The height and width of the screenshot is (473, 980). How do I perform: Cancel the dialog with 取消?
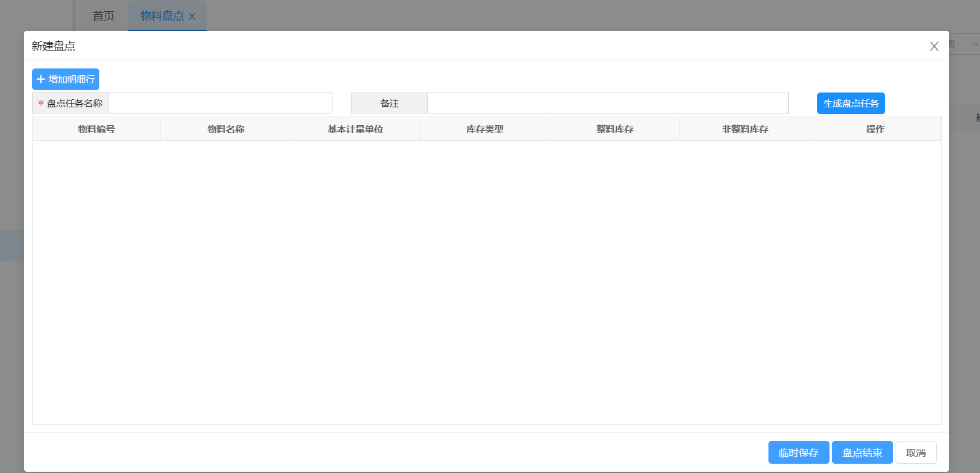click(916, 453)
